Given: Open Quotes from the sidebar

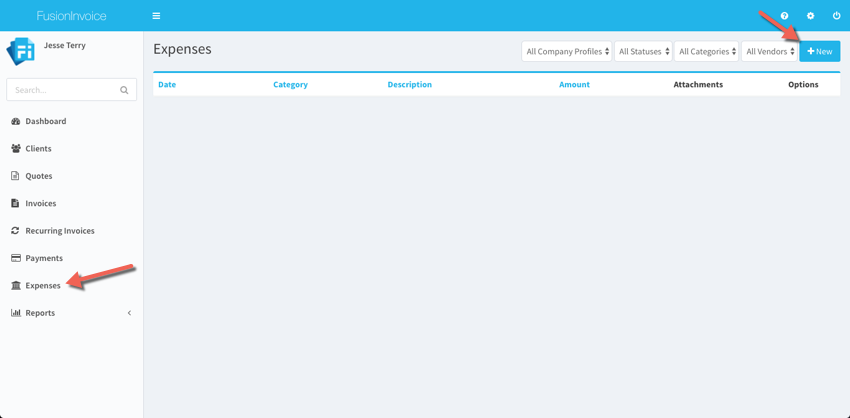Looking at the screenshot, I should point(39,176).
